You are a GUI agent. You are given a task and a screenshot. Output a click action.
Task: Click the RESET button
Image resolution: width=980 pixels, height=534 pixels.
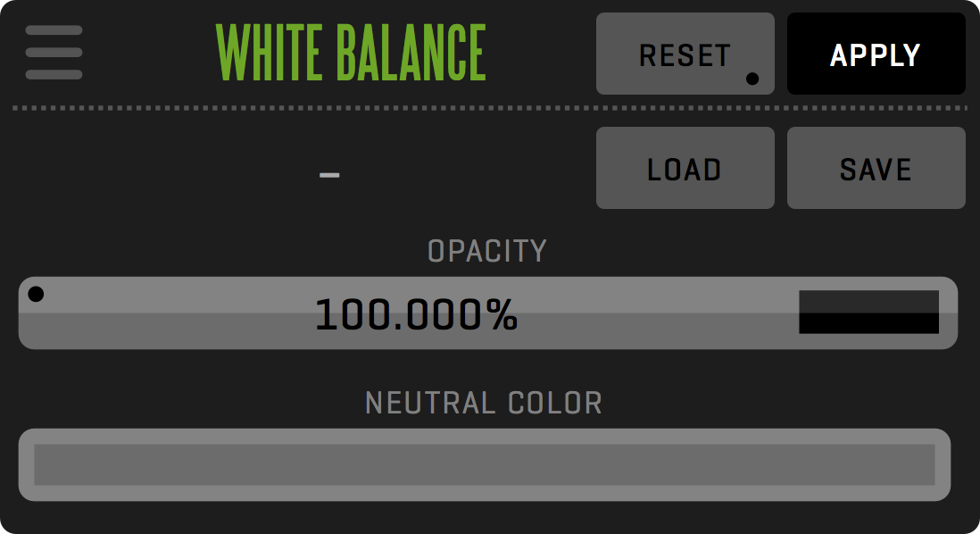[685, 54]
